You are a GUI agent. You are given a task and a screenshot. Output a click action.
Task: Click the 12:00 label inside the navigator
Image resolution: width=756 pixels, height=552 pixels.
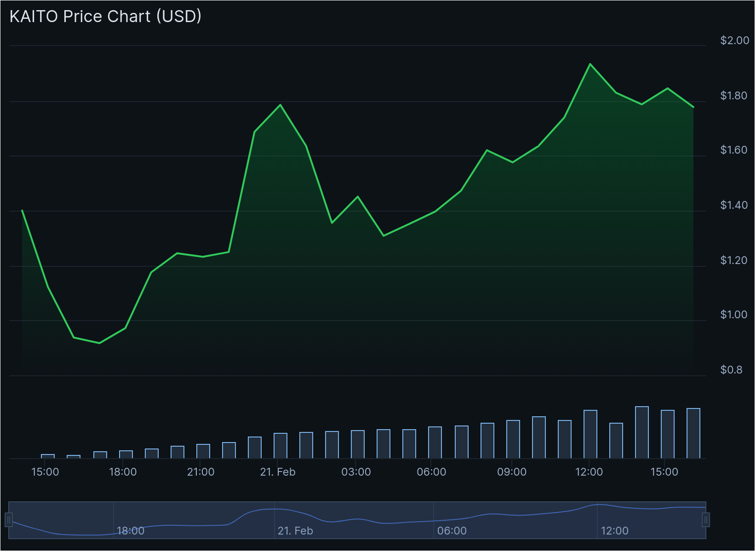614,531
